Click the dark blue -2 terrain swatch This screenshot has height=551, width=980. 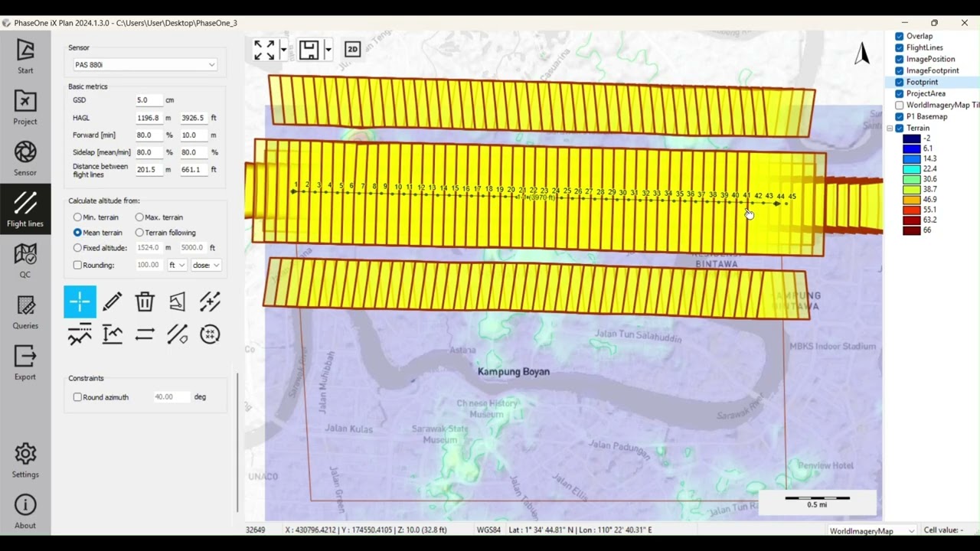(911, 139)
